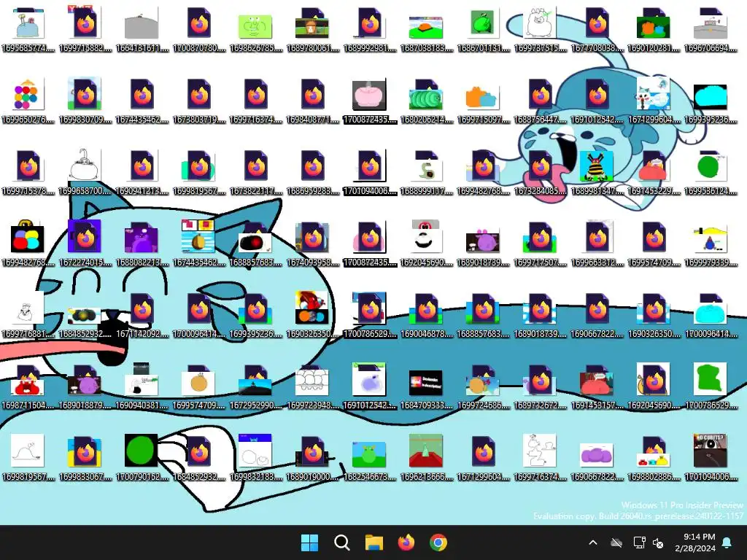The width and height of the screenshot is (747, 560).
Task: Select orange shape file 1687038183
Action: click(426, 29)
